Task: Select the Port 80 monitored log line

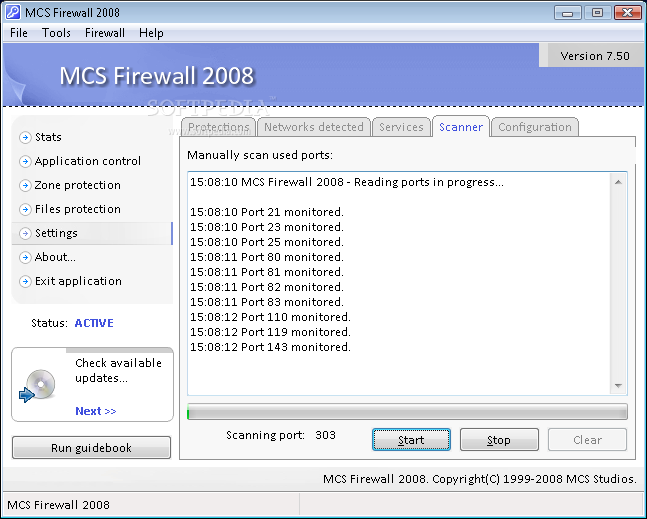Action: click(x=267, y=257)
